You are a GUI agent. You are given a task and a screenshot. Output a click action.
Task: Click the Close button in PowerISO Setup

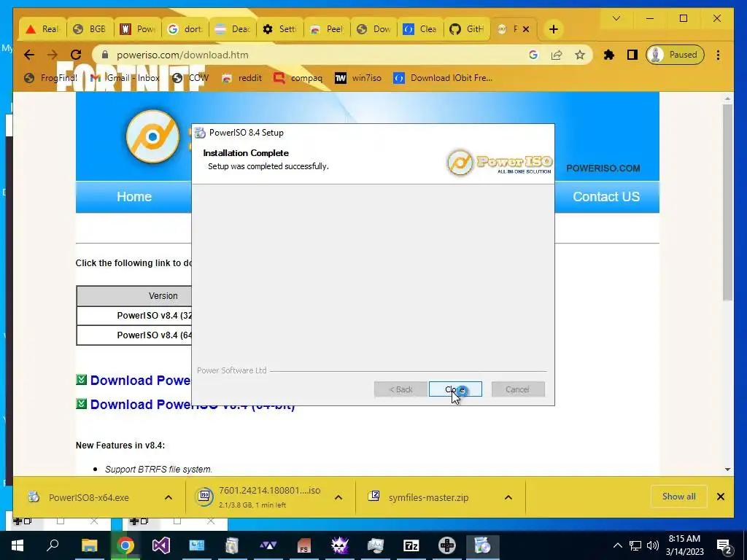point(455,389)
